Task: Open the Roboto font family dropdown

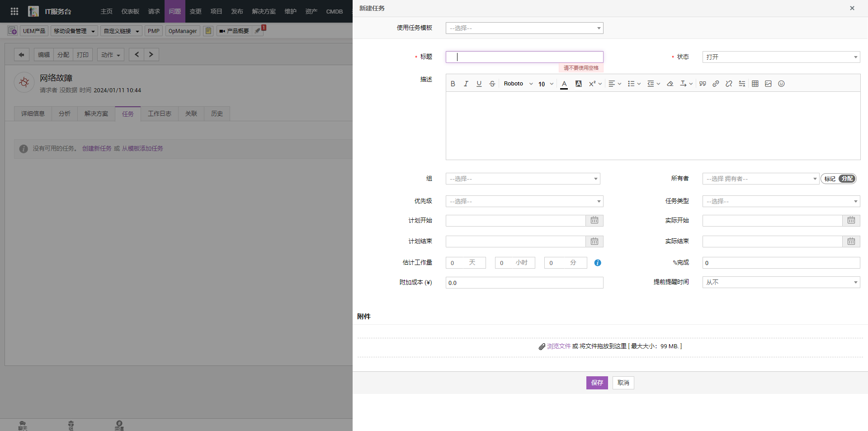Action: click(518, 84)
